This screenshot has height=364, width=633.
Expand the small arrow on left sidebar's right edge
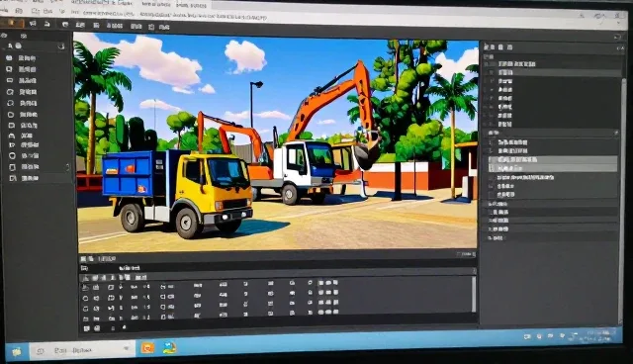pos(67,166)
